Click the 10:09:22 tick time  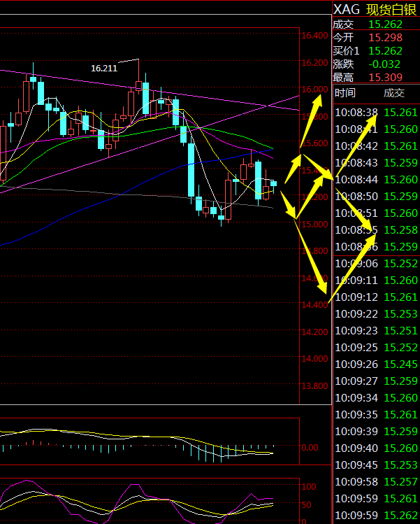click(x=356, y=314)
